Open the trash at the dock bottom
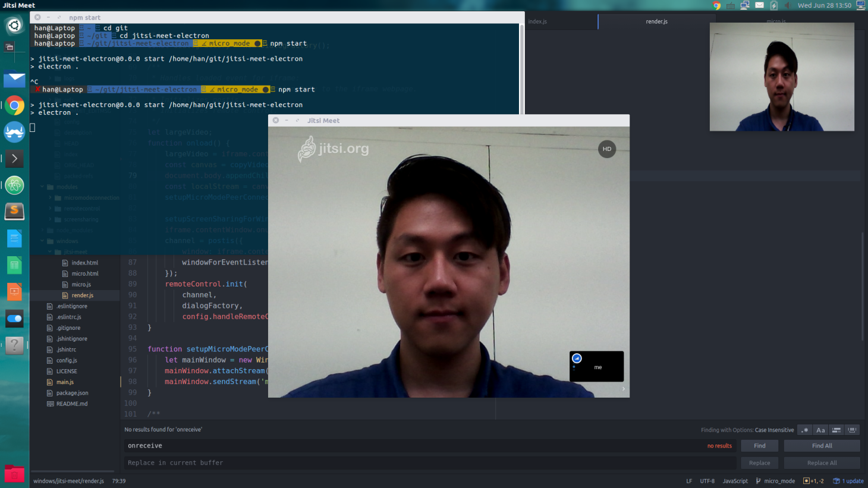Image resolution: width=868 pixels, height=488 pixels. [x=14, y=474]
